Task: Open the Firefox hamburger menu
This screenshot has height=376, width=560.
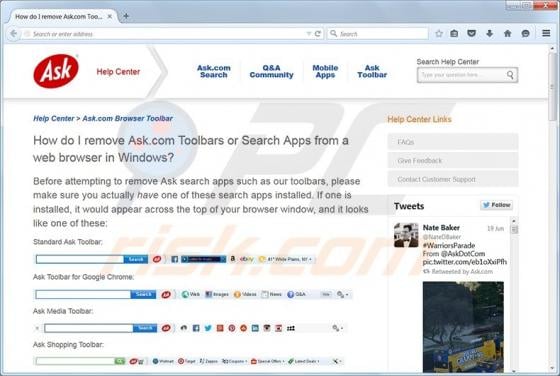Action: (x=546, y=33)
